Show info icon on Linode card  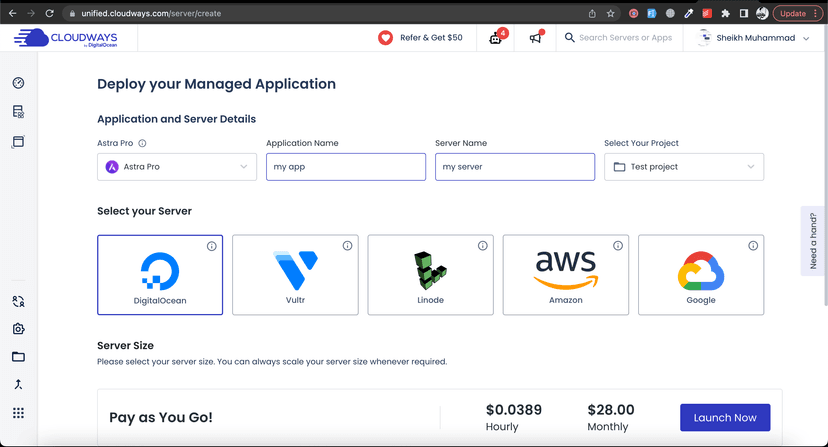coord(483,246)
